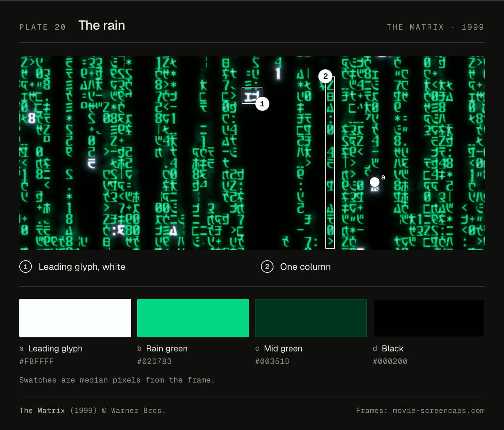Click the numbered marker 2 on the film frame

[325, 76]
